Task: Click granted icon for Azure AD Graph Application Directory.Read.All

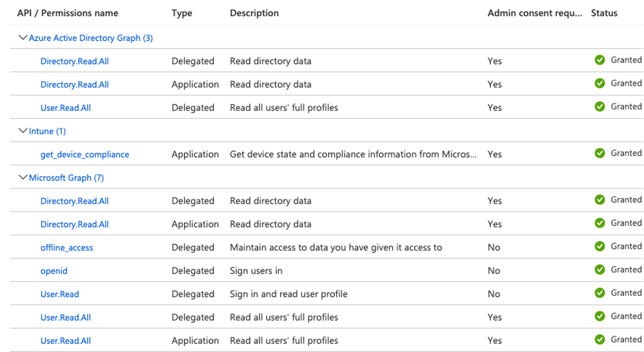Action: click(600, 83)
